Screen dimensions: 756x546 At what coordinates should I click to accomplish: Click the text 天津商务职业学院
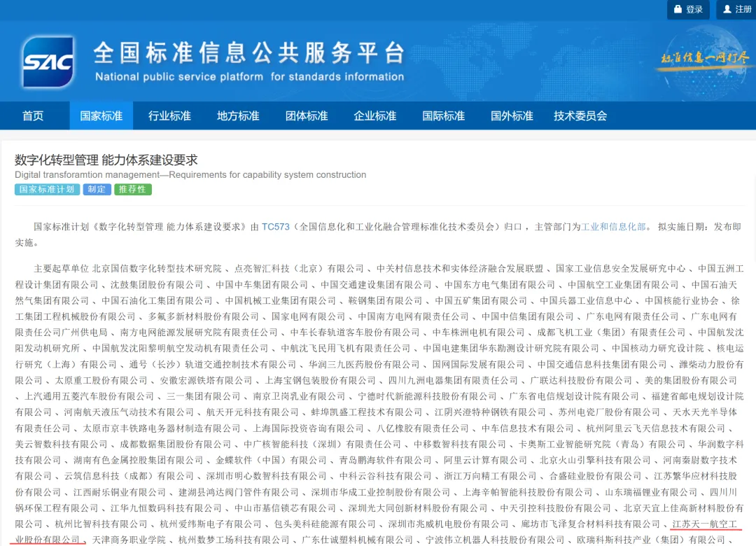click(x=129, y=539)
